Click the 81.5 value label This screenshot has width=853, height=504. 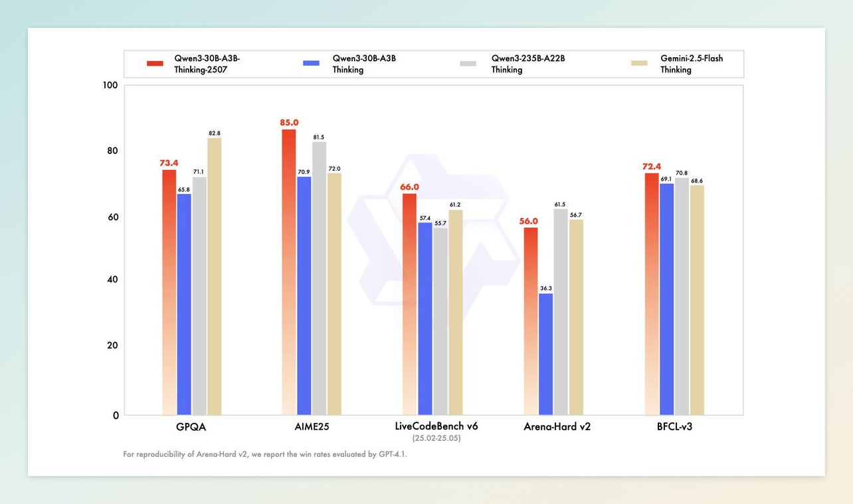click(x=318, y=137)
